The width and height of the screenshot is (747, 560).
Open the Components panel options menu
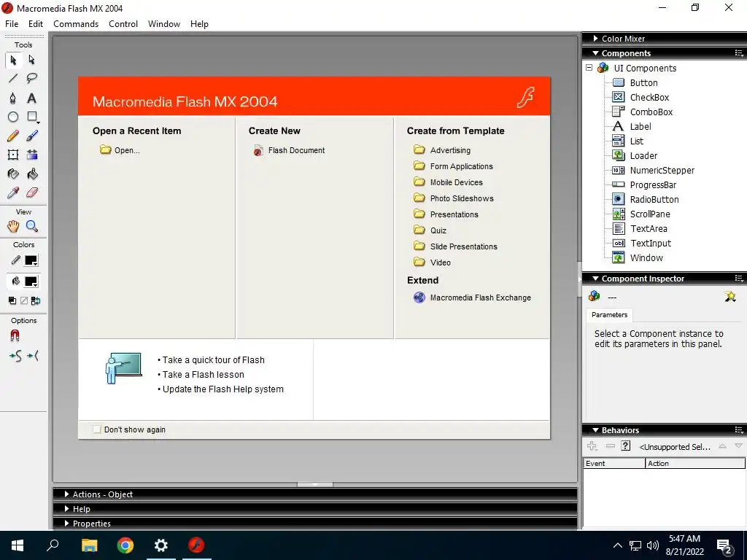[739, 53]
